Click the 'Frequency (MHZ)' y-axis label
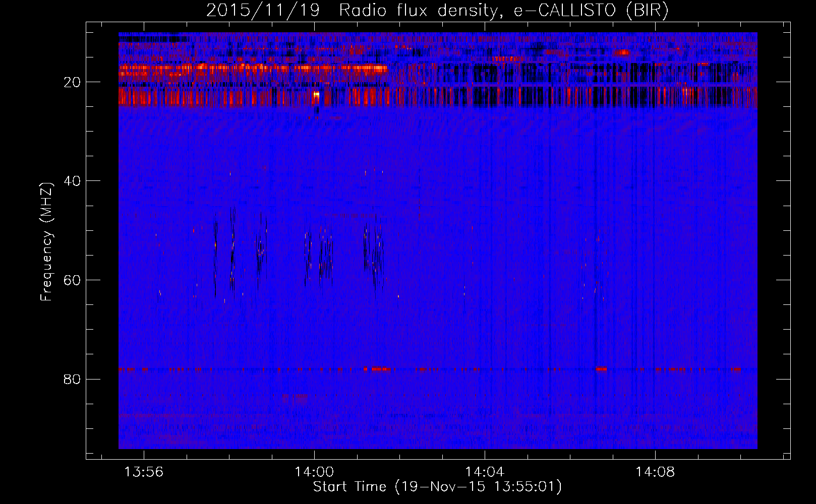 [46, 242]
